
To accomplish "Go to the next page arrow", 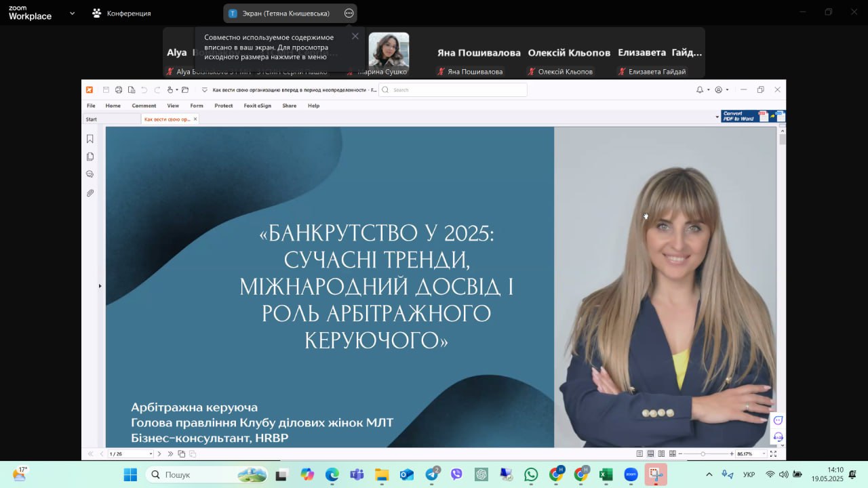I will pyautogui.click(x=159, y=453).
